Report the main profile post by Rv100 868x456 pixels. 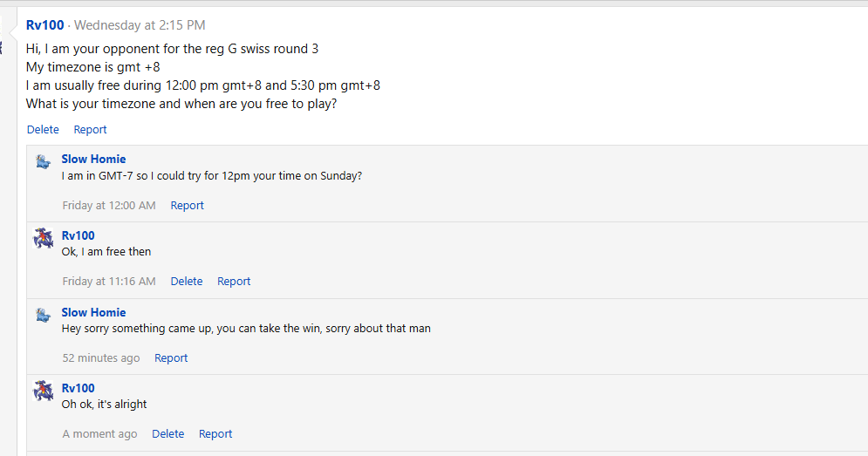(90, 130)
